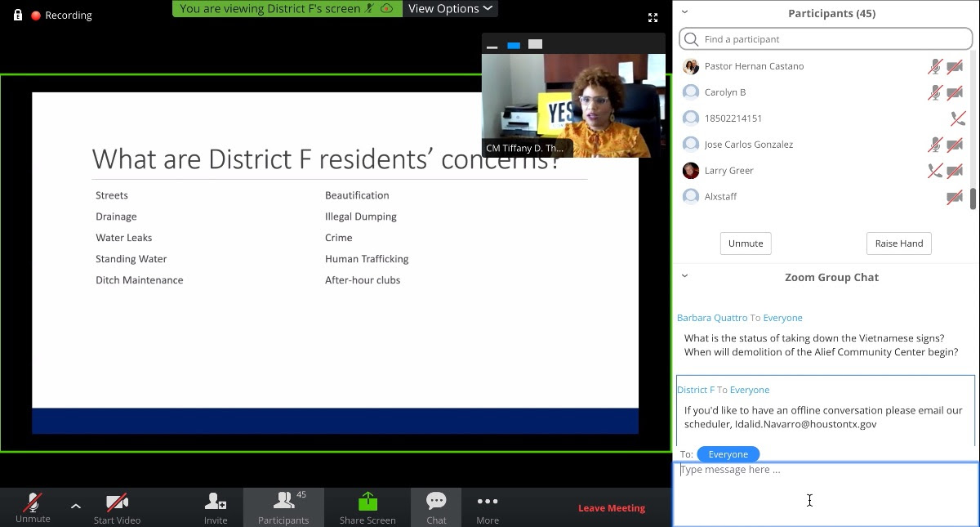The width and height of the screenshot is (980, 527).
Task: Click the muted phone icon for 18502214151
Action: tap(958, 118)
